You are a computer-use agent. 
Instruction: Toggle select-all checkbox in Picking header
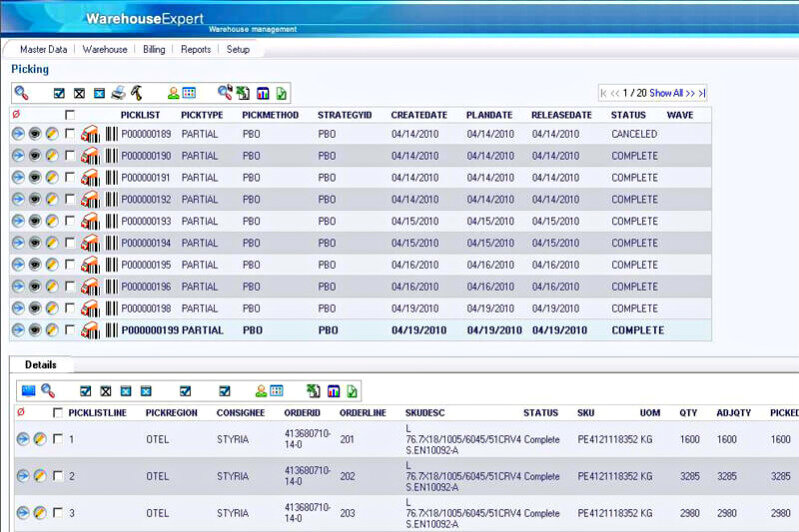click(70, 115)
